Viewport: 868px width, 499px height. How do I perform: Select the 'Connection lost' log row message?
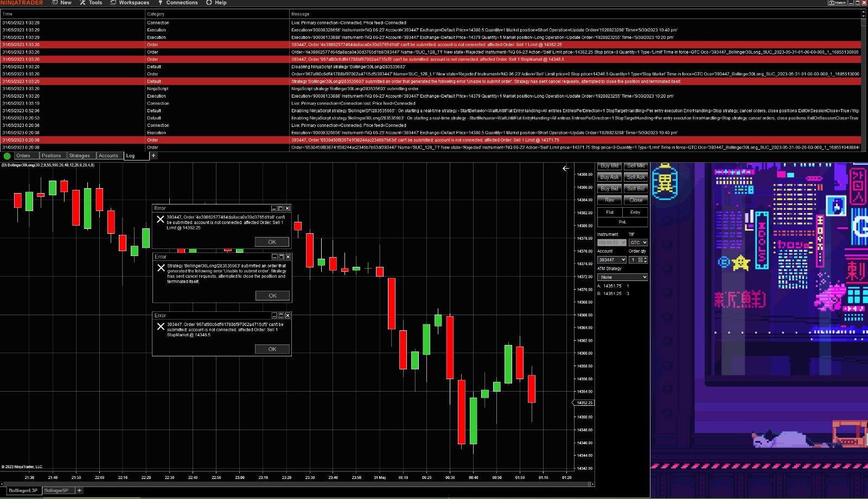coord(353,103)
